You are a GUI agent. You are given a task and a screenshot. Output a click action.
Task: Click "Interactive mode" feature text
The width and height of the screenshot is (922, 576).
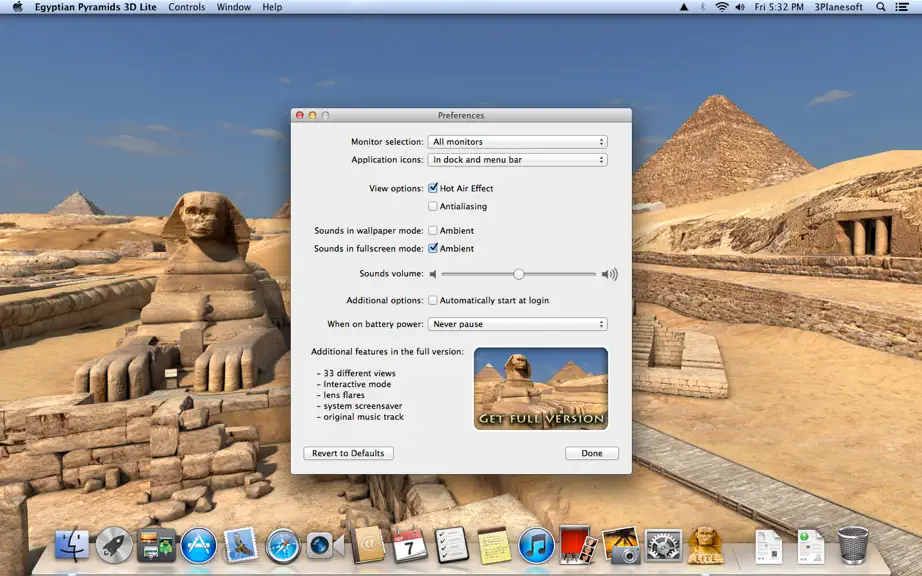357,384
